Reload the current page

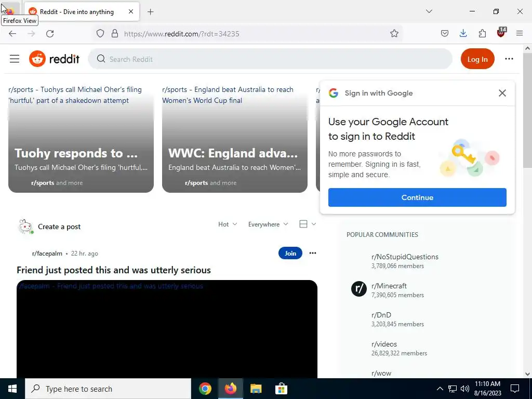(x=50, y=34)
